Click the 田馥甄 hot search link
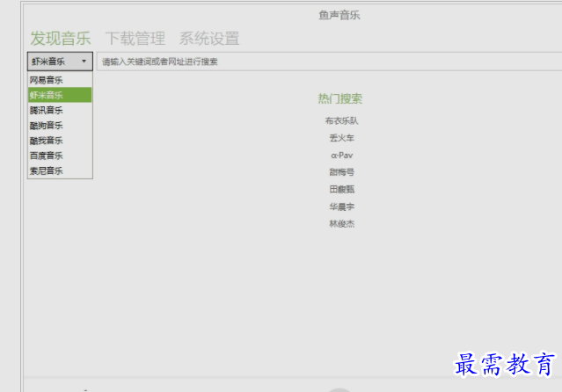 pyautogui.click(x=341, y=190)
